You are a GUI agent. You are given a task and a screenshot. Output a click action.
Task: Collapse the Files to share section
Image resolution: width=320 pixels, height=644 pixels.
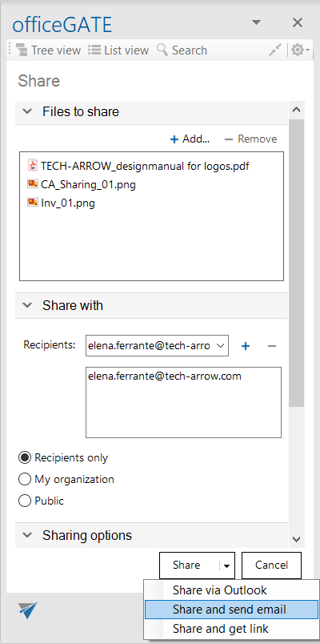(x=27, y=111)
